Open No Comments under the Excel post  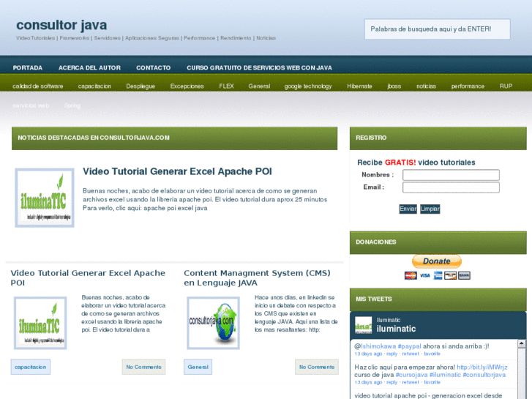coord(144,367)
